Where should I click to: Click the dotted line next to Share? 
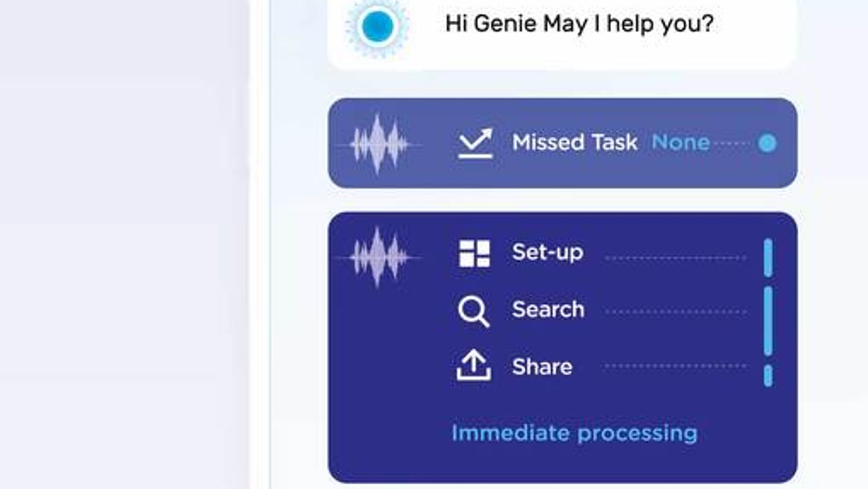[675, 366]
